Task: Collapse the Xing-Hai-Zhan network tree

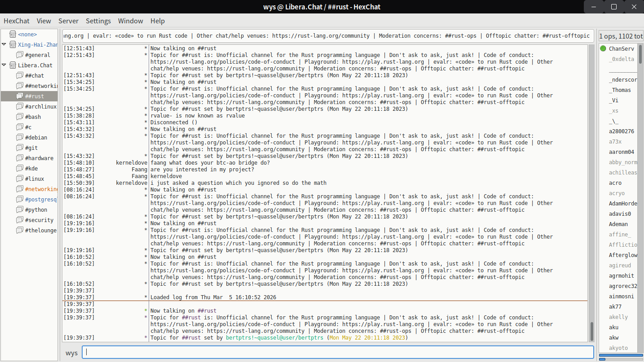Action: [x=4, y=44]
